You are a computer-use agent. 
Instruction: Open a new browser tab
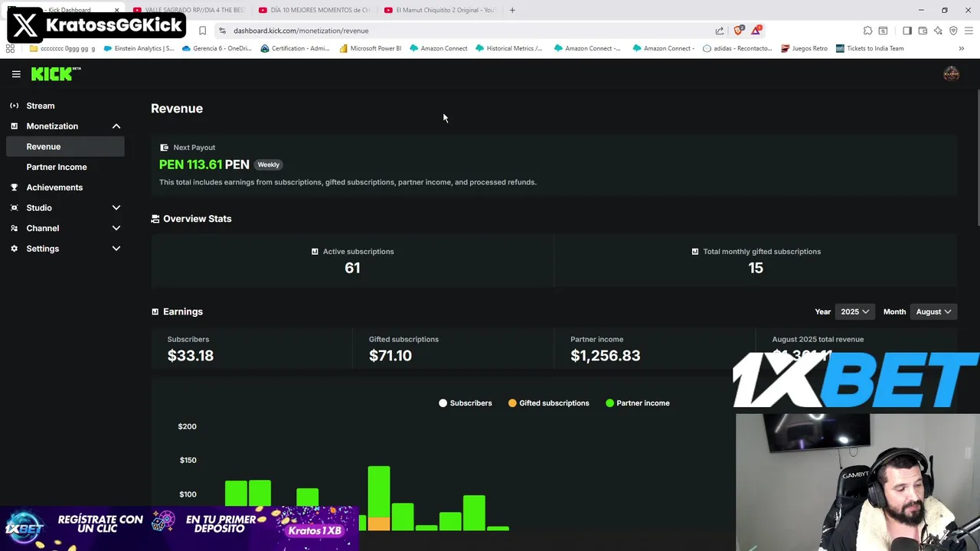coord(512,10)
